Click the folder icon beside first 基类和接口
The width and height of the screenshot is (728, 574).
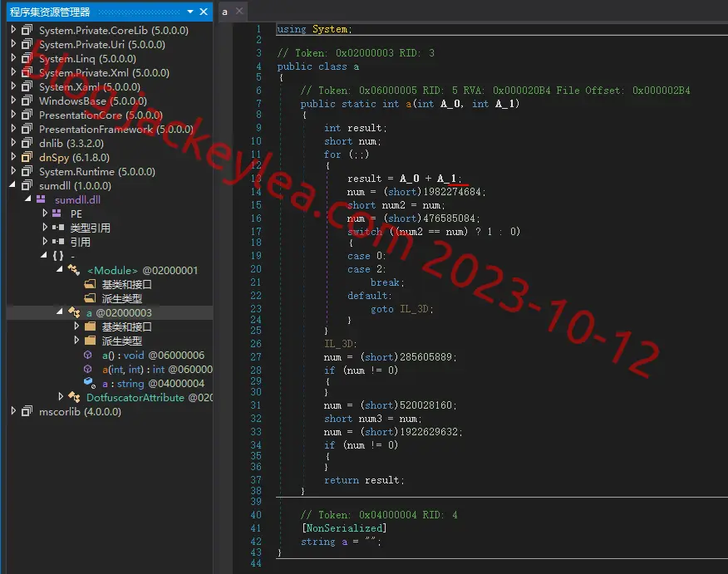click(x=90, y=284)
